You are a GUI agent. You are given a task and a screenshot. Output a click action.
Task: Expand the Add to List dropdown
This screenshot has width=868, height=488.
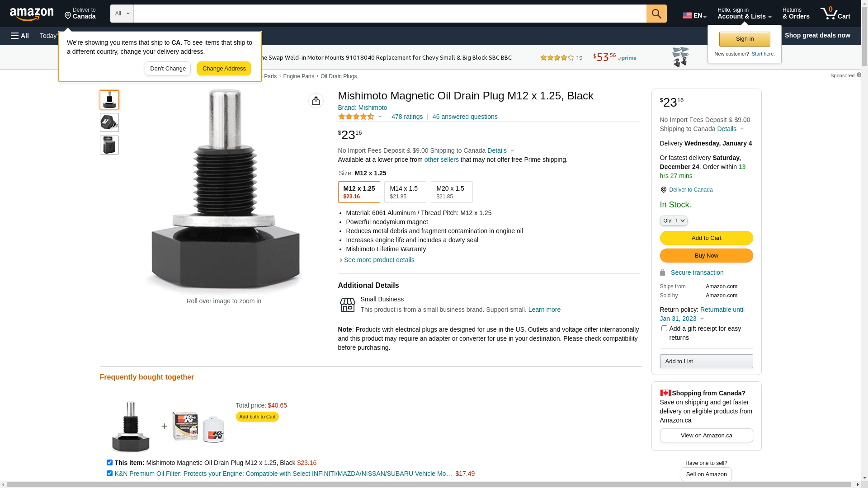pyautogui.click(x=706, y=361)
